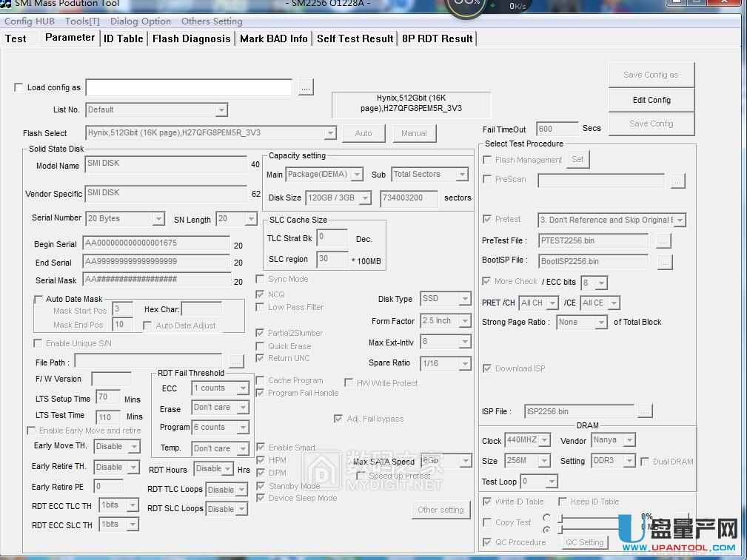Image resolution: width=747 pixels, height=560 pixels.
Task: Click browse button for PreTest File
Action: coord(663,240)
